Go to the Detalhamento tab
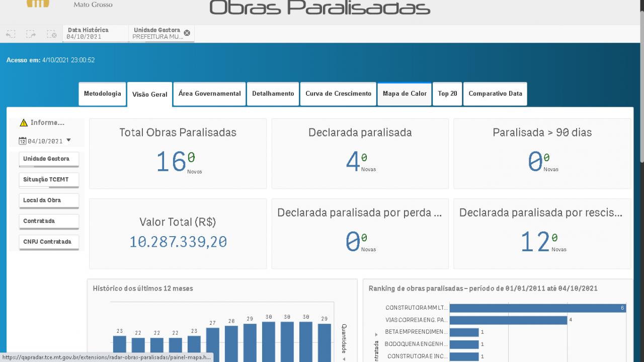This screenshot has height=362, width=644. point(273,94)
